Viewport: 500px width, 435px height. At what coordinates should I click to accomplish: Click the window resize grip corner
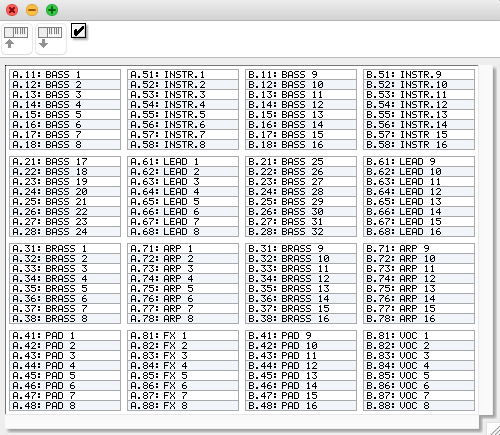pos(494,429)
